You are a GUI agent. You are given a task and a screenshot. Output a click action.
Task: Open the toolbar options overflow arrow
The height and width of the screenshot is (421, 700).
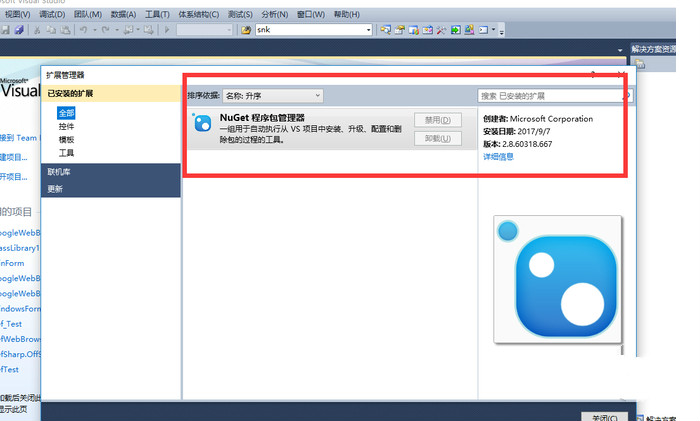coord(502,32)
